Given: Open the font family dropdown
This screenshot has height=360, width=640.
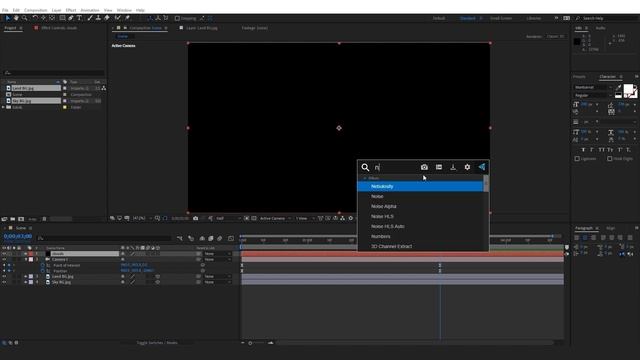Looking at the screenshot, I should [593, 87].
